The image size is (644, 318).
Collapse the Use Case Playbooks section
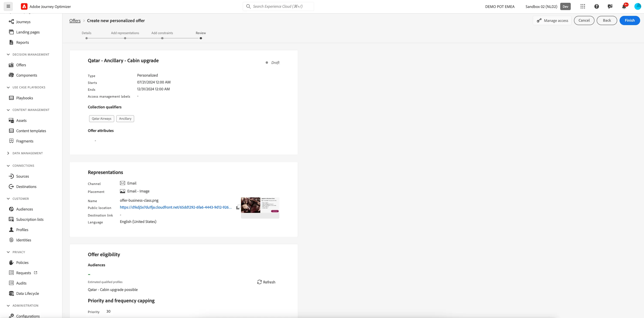pyautogui.click(x=8, y=87)
